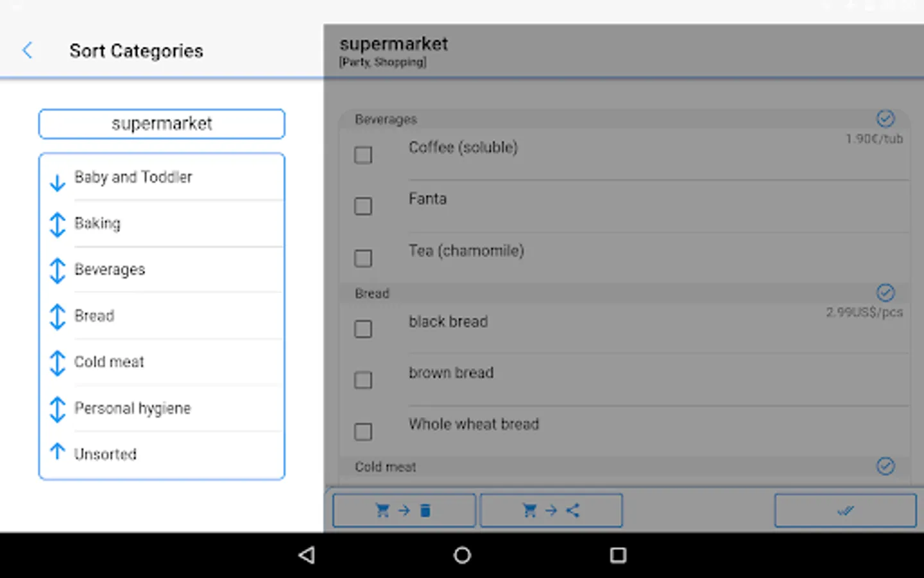
Task: Tick the Fanta checkbox
Action: click(x=363, y=206)
